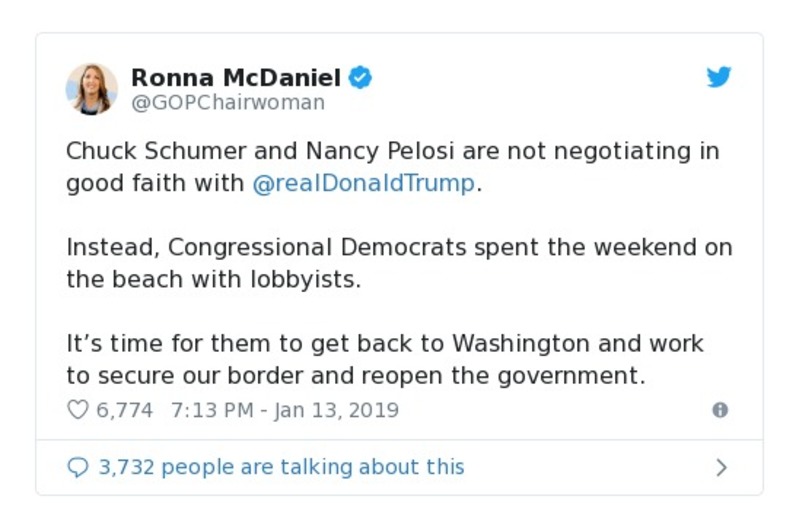Click the Twitter bird logo
Screen dimensions: 799x531
coord(719,78)
